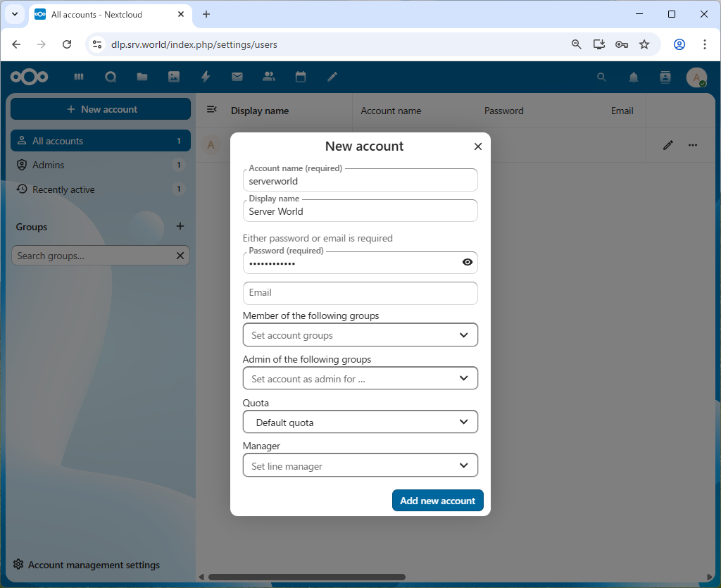
Task: Toggle the navigation list icon beside Display name
Action: click(x=211, y=109)
